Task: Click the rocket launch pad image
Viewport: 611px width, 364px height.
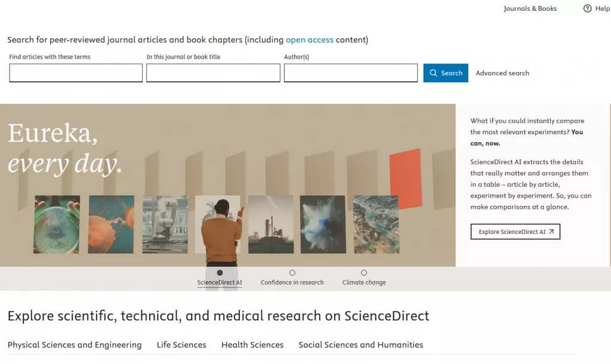Action: click(x=271, y=224)
